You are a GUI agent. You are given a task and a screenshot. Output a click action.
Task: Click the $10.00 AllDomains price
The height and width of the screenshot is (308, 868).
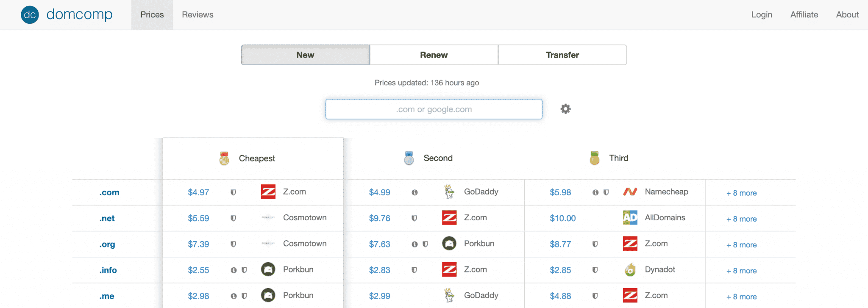[x=563, y=218]
